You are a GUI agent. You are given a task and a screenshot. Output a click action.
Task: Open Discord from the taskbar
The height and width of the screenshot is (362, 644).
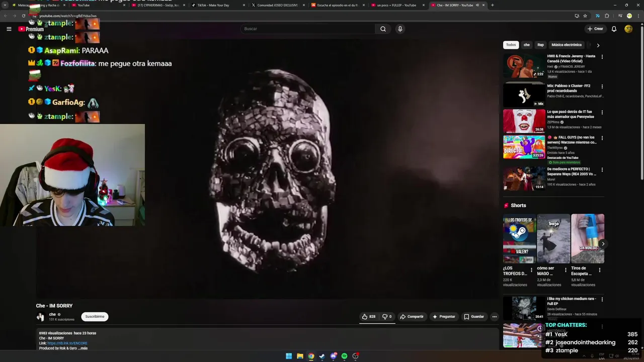point(333,356)
